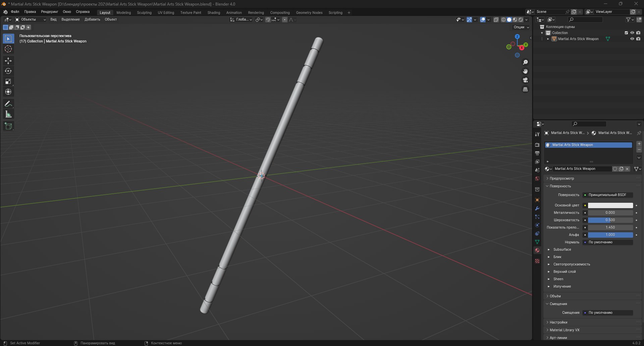Pick the Annotate pencil tool
Viewport: 644px width, 346px height.
8,104
